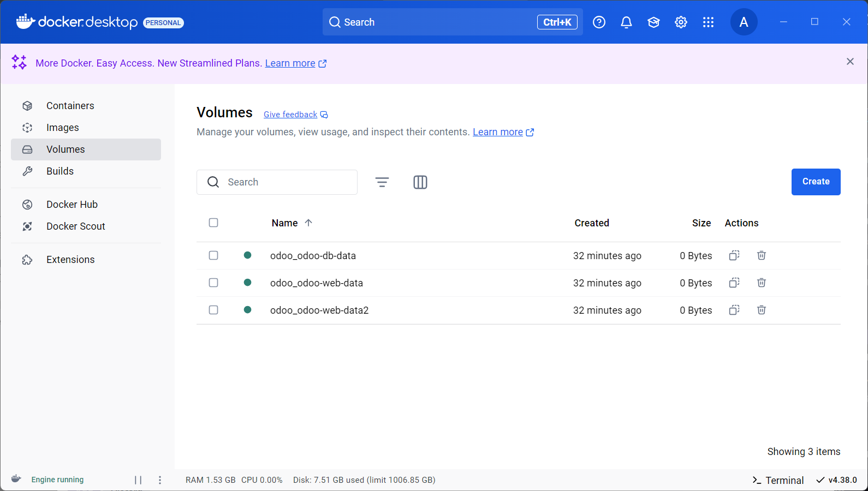Viewport: 868px width, 491px height.
Task: Click the Name column header
Action: 284,223
